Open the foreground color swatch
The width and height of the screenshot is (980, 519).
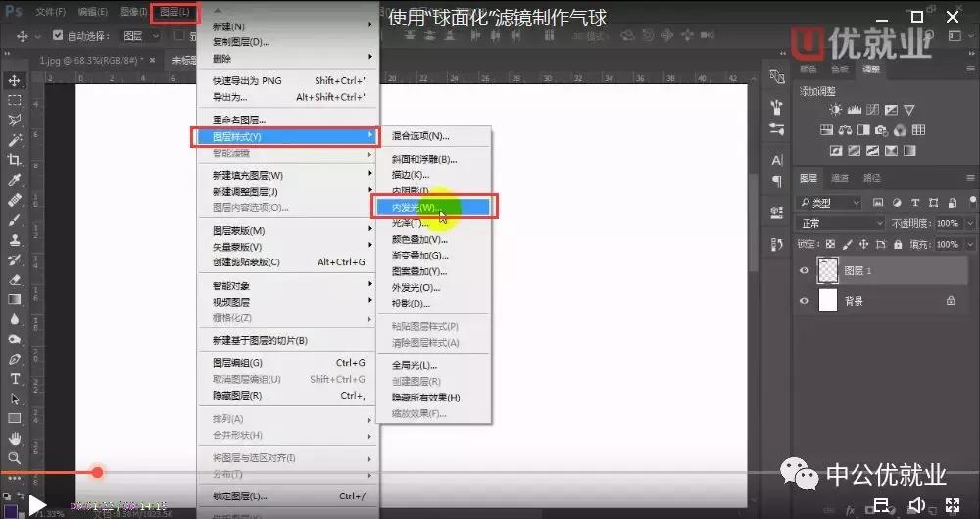click(x=11, y=511)
